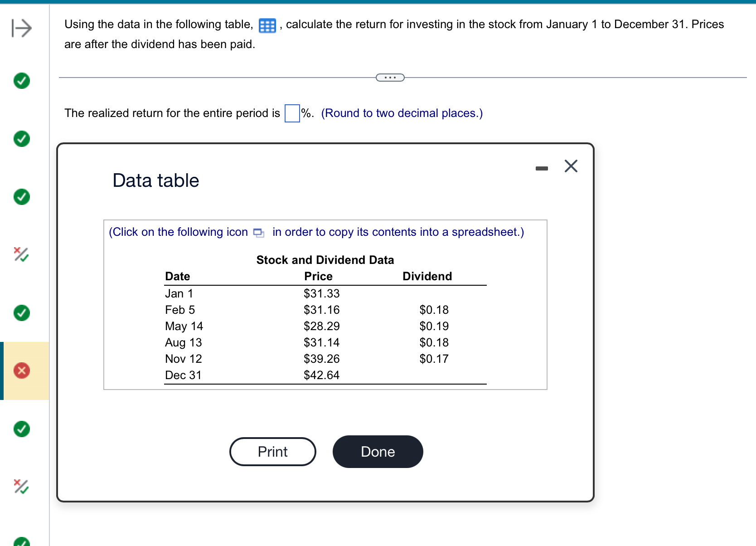Click the Feb 5 dividend $0.18

pos(434,310)
